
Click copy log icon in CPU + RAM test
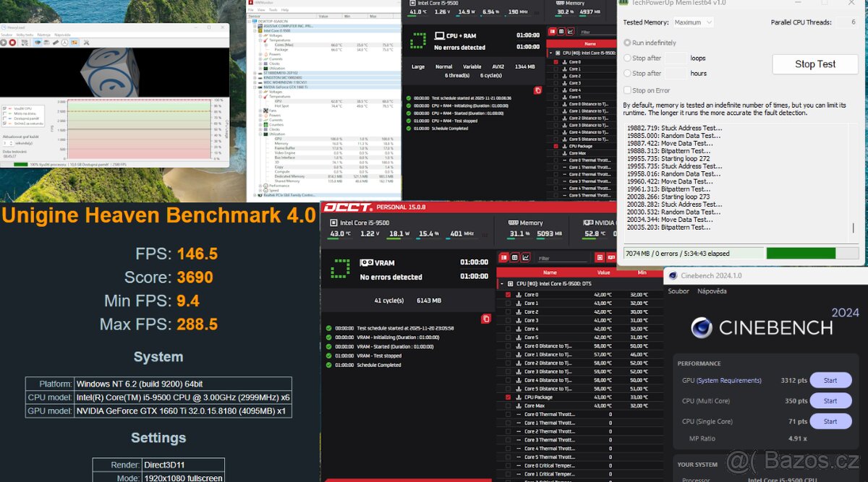point(537,90)
